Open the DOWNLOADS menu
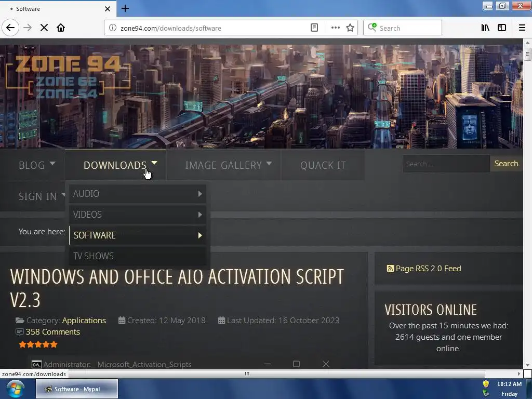The image size is (532, 399). (115, 165)
